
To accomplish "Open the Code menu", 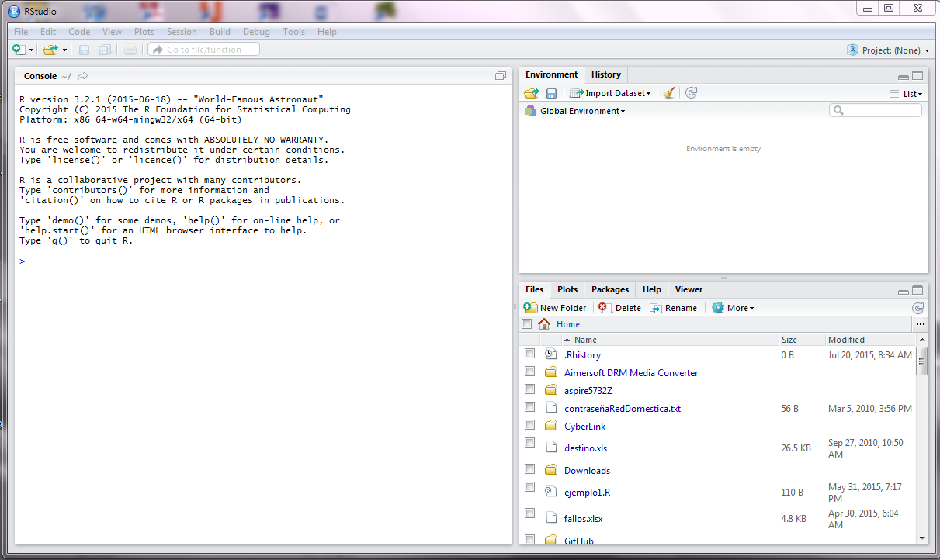I will click(x=79, y=32).
